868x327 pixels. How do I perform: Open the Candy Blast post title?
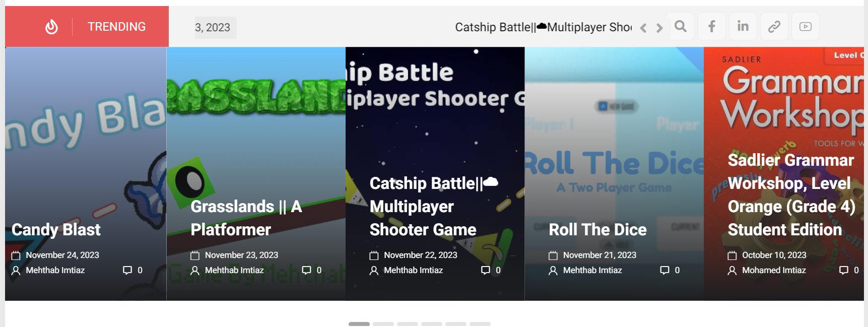pyautogui.click(x=56, y=230)
